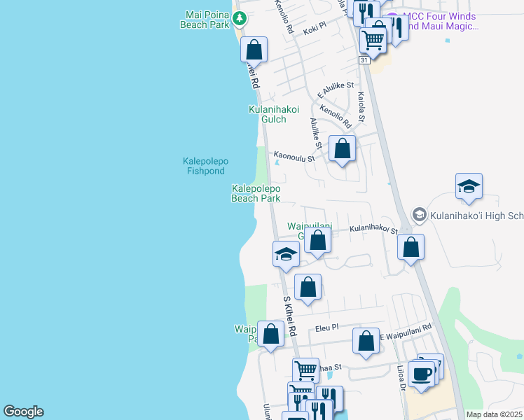Screen dimensions: 524x420
Task: Select the Eleu Pl street label
Action: coord(327,328)
